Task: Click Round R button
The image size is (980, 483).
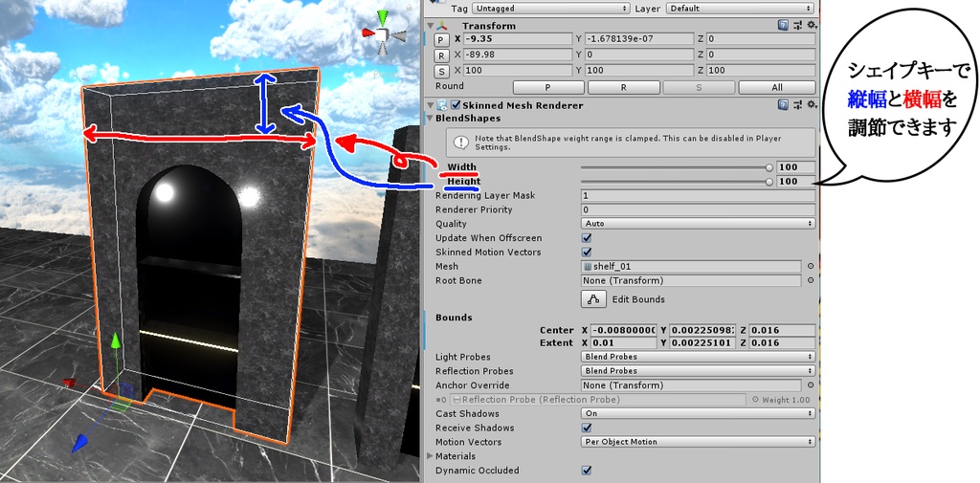Action: point(623,87)
